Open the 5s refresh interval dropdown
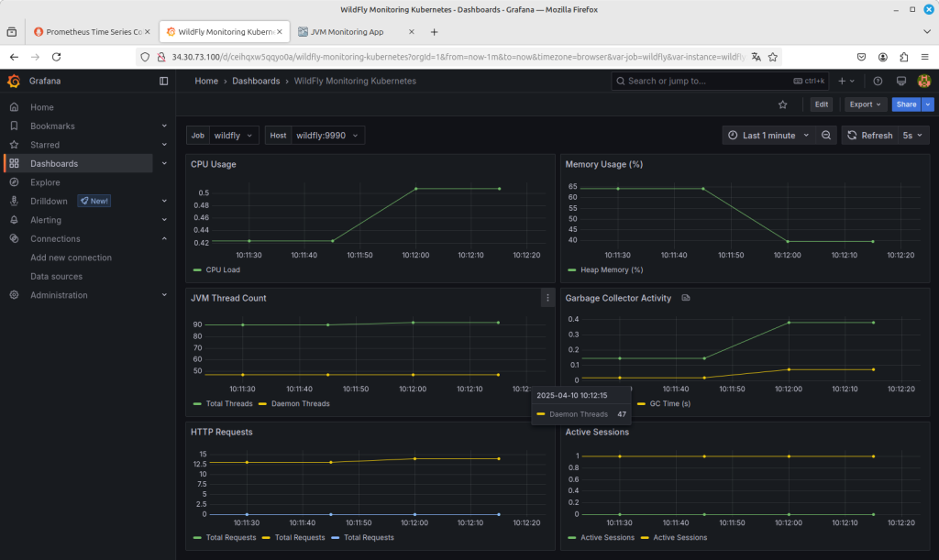 pos(912,136)
